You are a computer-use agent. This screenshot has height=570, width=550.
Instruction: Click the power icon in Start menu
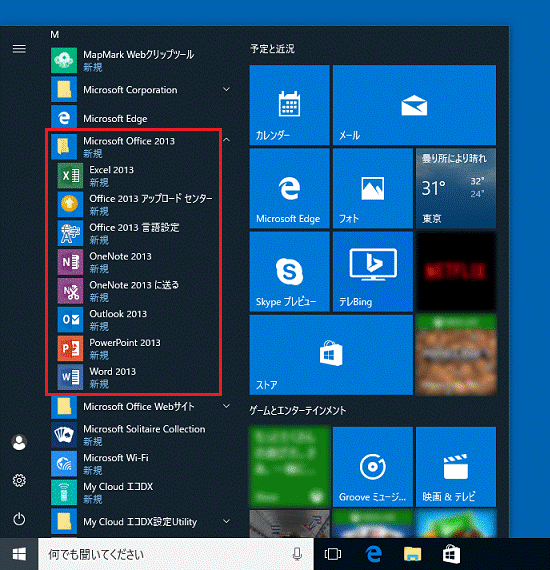[19, 519]
